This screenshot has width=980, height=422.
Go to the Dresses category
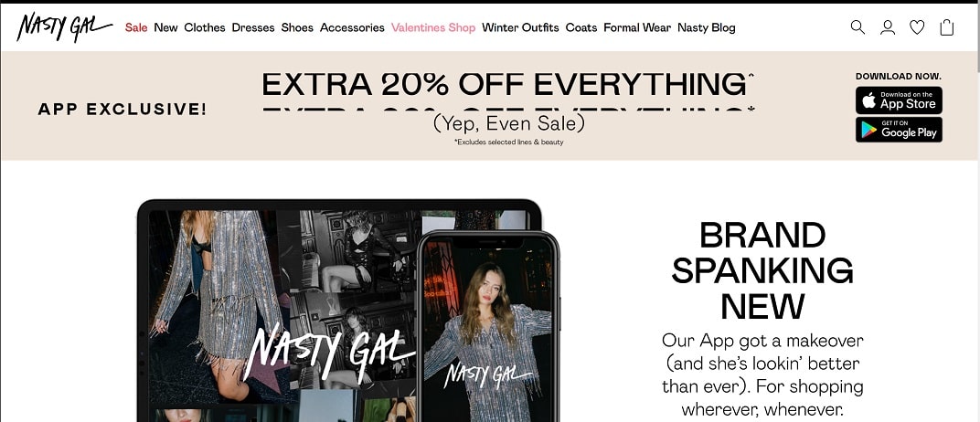click(x=253, y=27)
